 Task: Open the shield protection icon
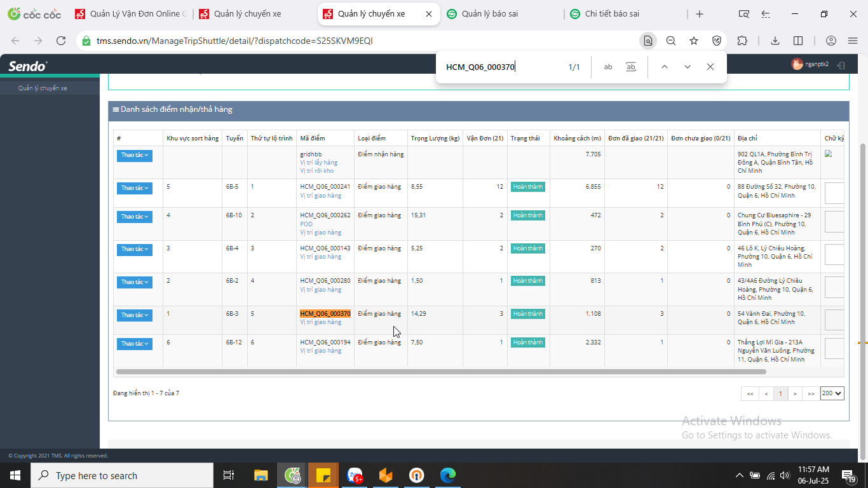tap(717, 41)
